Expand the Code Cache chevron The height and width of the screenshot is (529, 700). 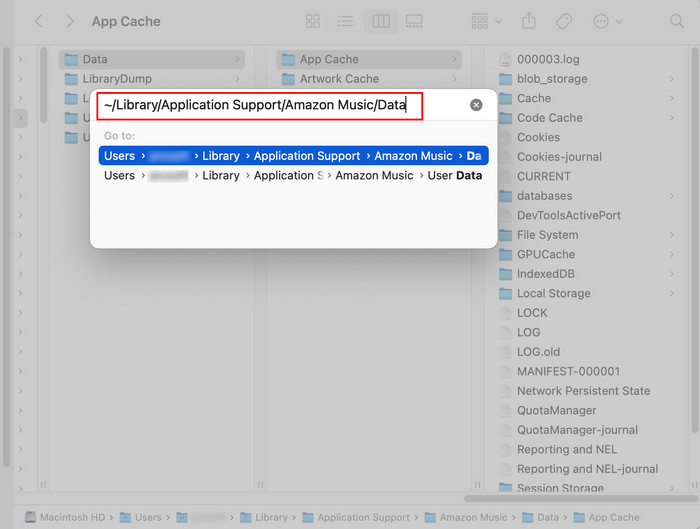(x=671, y=118)
